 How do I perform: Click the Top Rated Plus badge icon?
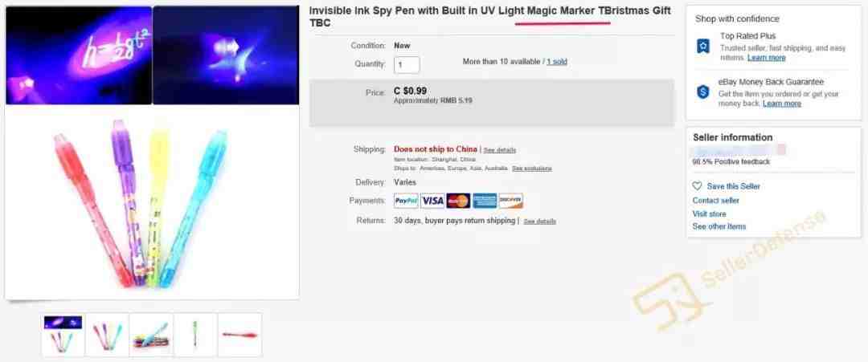[x=702, y=47]
